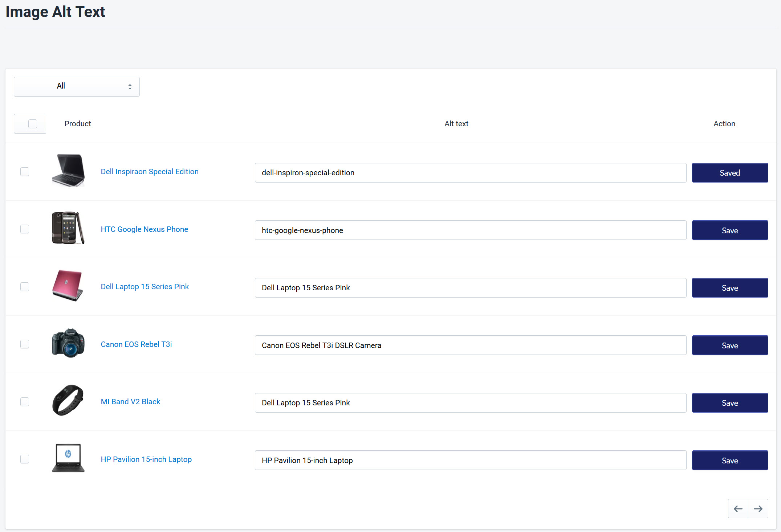Screen dimensions: 781x532
Task: Focus the htc-google-nexus-phone alt text field
Action: (471, 230)
